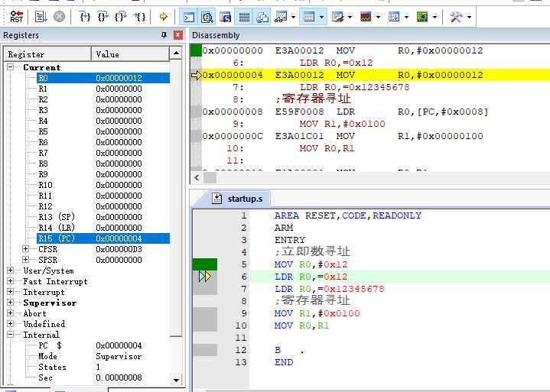Click the Step Over braces icon

(x=104, y=16)
